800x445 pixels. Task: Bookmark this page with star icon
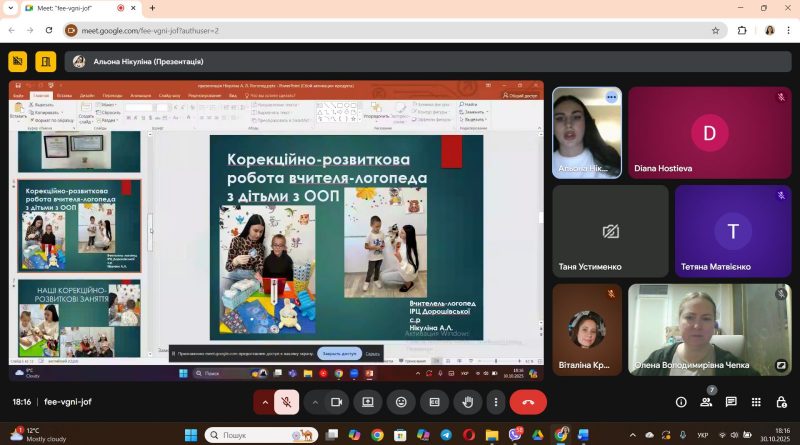[x=715, y=31]
